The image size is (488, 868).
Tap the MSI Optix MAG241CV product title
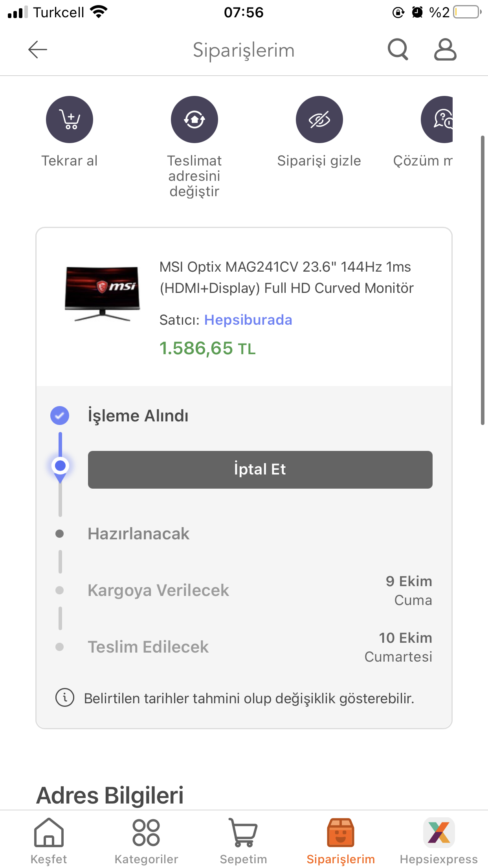[286, 278]
